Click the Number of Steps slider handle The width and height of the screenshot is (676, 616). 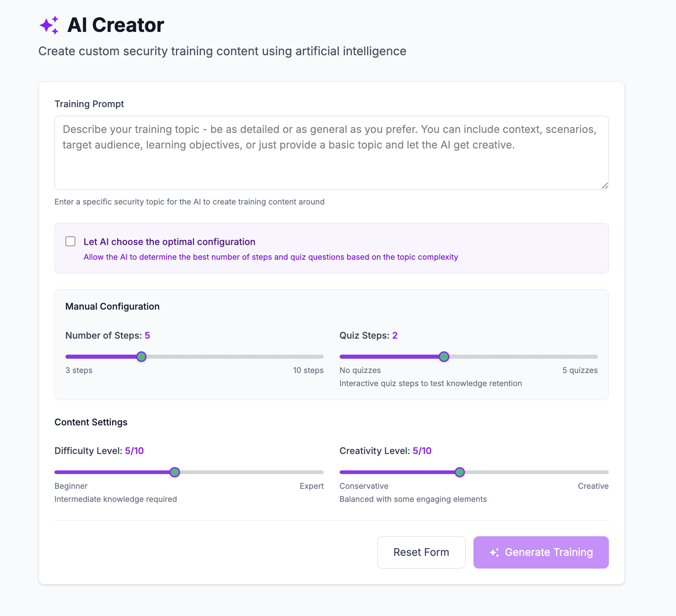tap(141, 357)
